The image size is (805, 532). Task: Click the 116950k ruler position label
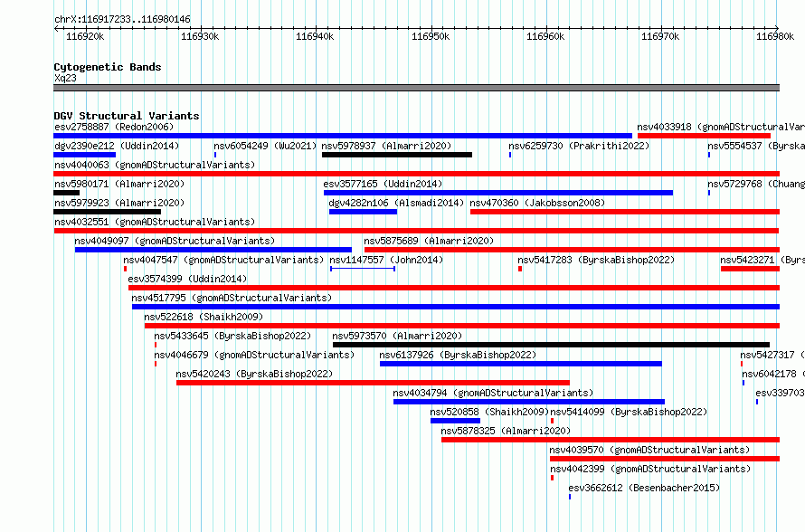(x=431, y=36)
